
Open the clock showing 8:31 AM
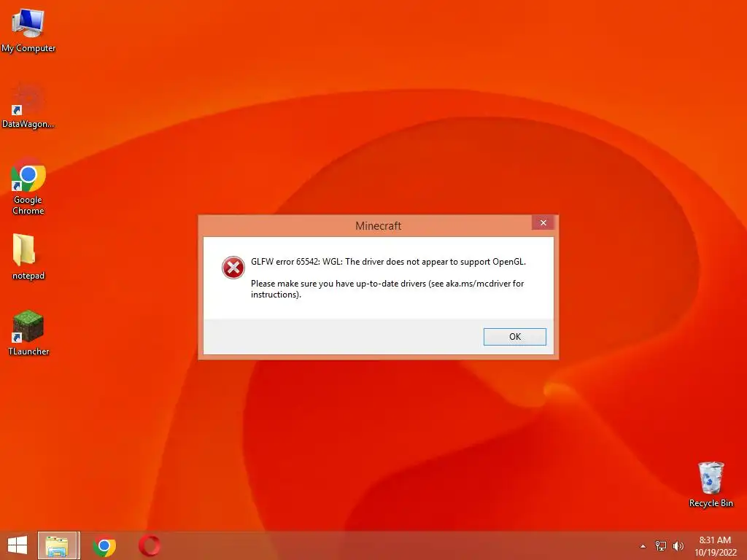click(x=715, y=545)
